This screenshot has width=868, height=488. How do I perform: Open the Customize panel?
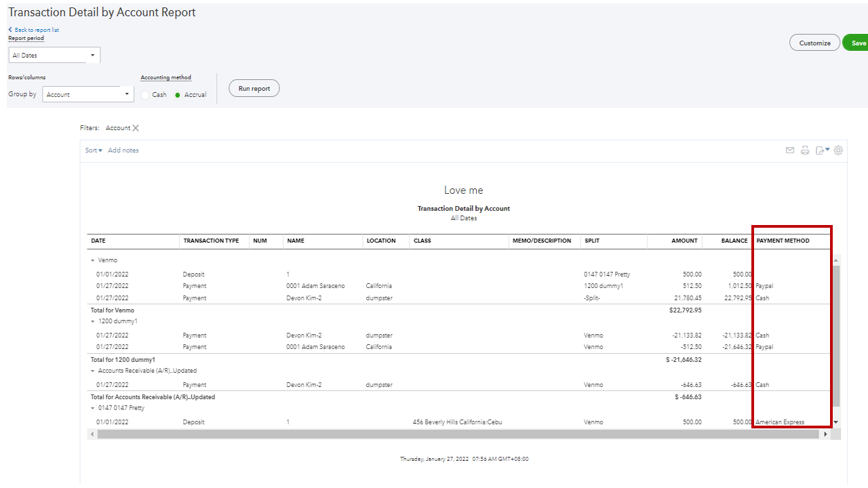[814, 42]
